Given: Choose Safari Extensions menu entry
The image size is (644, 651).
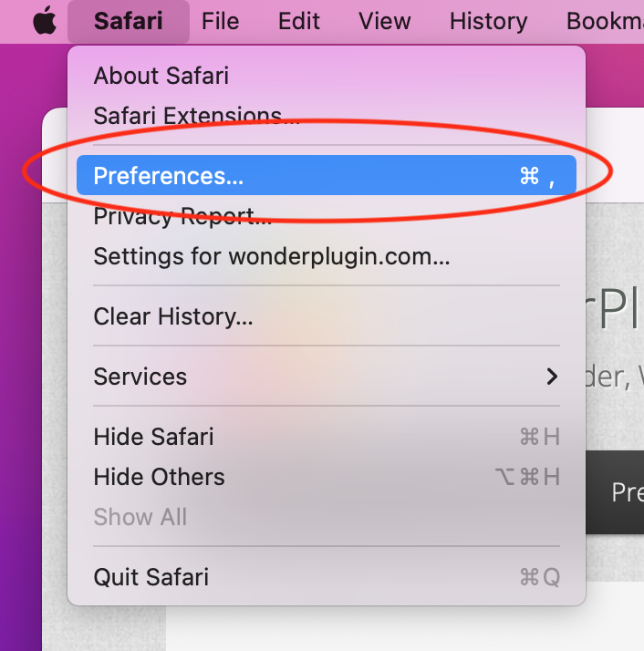Looking at the screenshot, I should click(196, 116).
